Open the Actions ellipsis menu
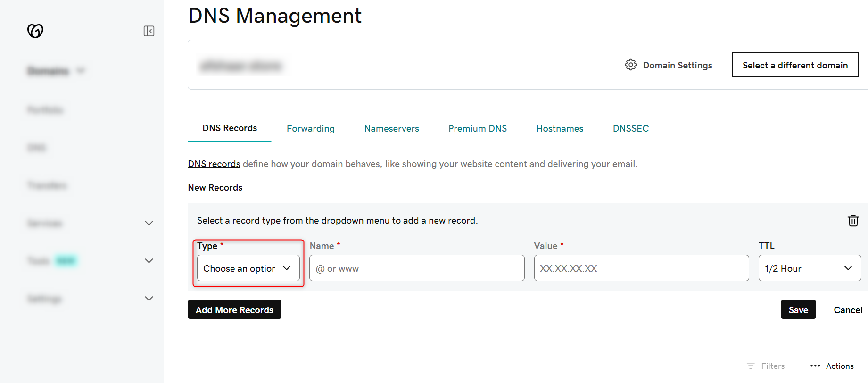The height and width of the screenshot is (383, 868). 832,366
